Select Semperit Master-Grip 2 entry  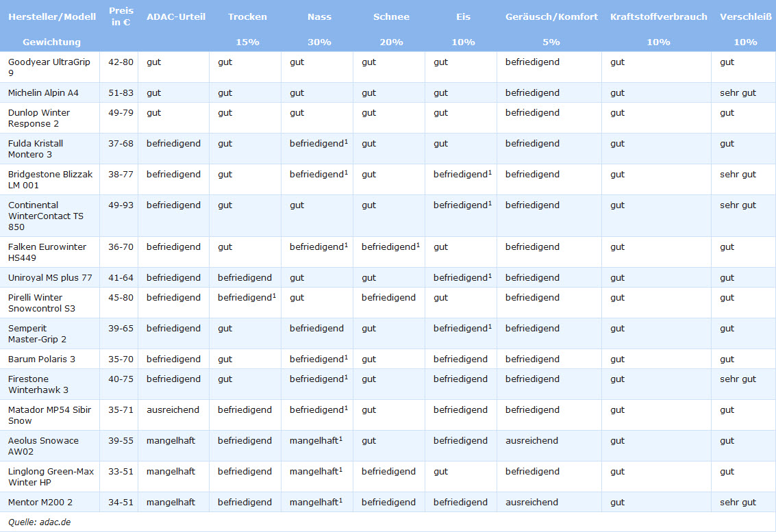coord(37,333)
